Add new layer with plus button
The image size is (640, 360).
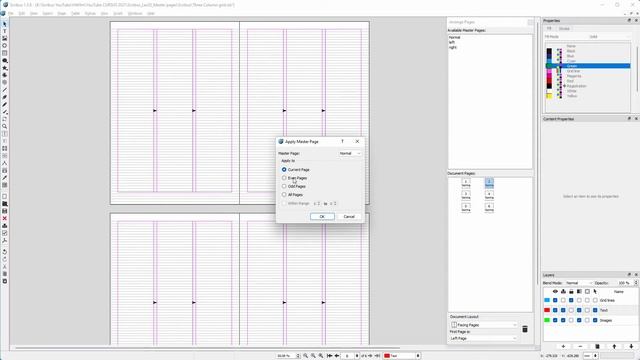pos(563,347)
